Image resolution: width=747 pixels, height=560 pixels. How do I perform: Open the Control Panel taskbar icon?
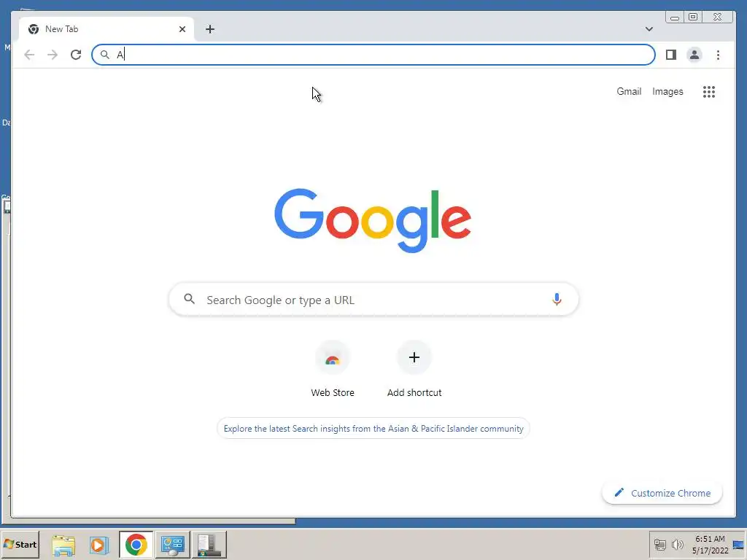(172, 545)
